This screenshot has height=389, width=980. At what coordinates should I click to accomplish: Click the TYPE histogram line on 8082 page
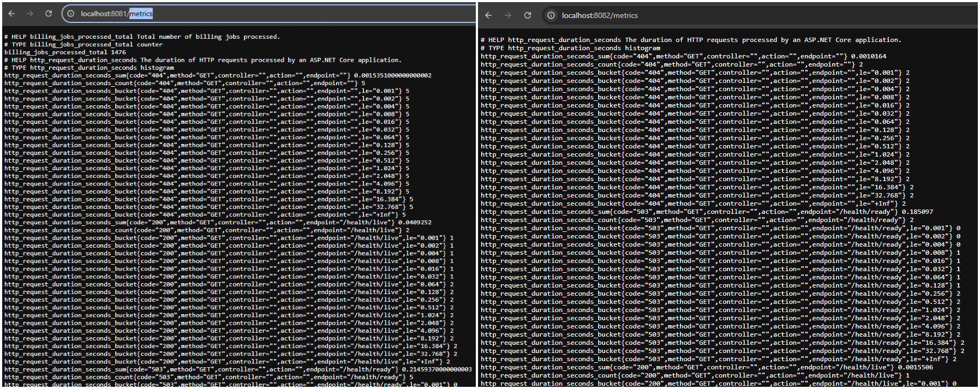click(x=570, y=48)
